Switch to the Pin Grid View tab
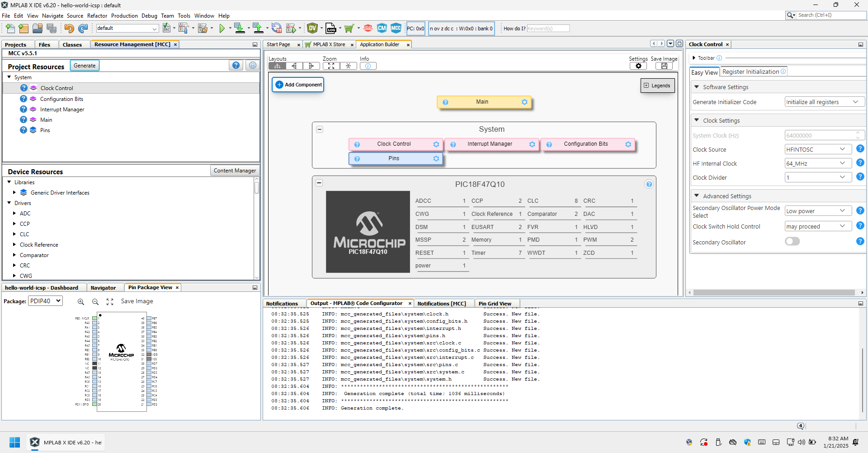The image size is (868, 453). [x=495, y=304]
